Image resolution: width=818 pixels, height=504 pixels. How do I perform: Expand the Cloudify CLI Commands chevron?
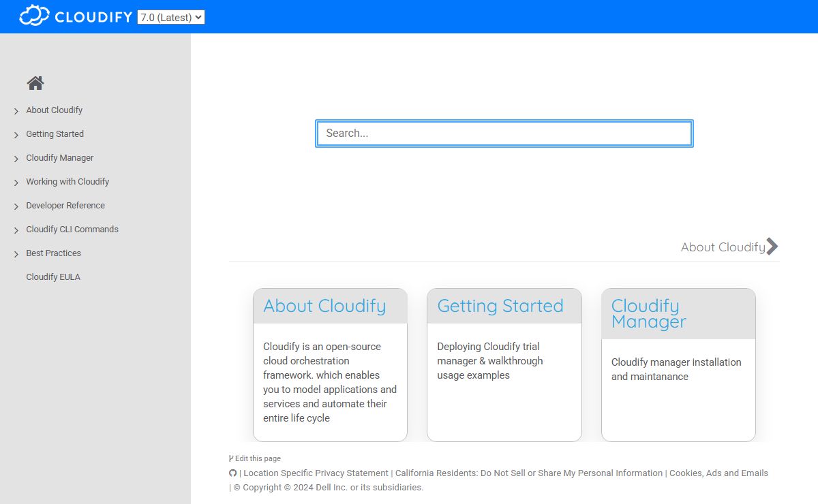pos(16,230)
